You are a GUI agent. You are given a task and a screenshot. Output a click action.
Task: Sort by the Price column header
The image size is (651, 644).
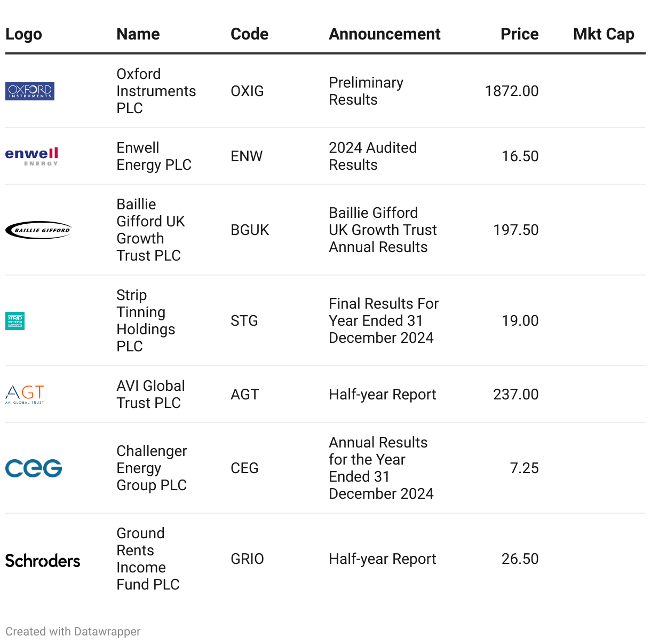[x=519, y=34]
